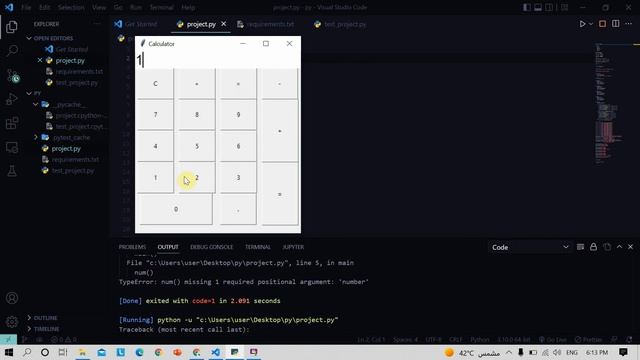640x360 pixels.
Task: Expand the .pytest_cache folder
Action: 36,138
